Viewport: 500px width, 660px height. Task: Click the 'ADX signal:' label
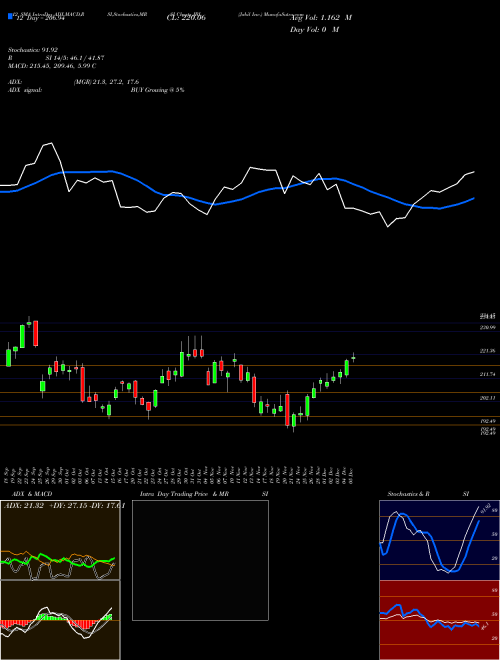click(x=24, y=90)
